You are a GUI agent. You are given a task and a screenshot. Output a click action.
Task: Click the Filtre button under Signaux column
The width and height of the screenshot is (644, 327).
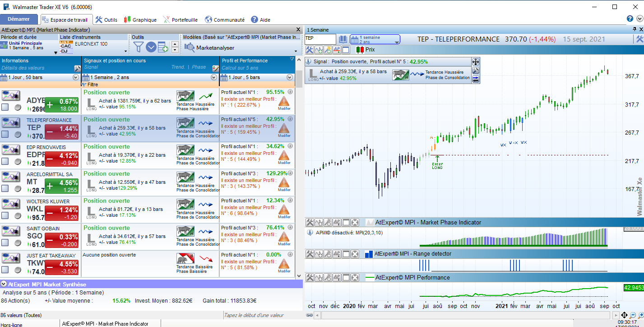[90, 84]
